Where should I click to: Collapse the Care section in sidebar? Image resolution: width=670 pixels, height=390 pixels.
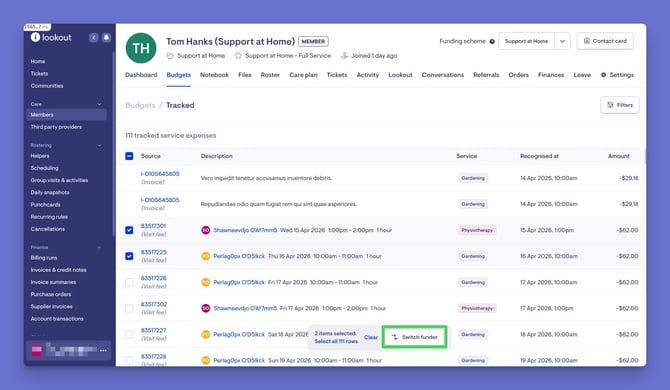pos(99,104)
